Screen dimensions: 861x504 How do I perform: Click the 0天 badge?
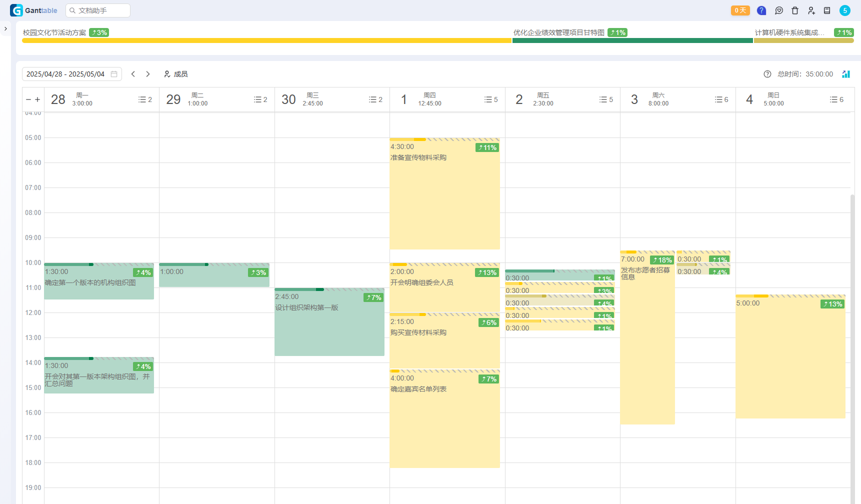coord(740,10)
